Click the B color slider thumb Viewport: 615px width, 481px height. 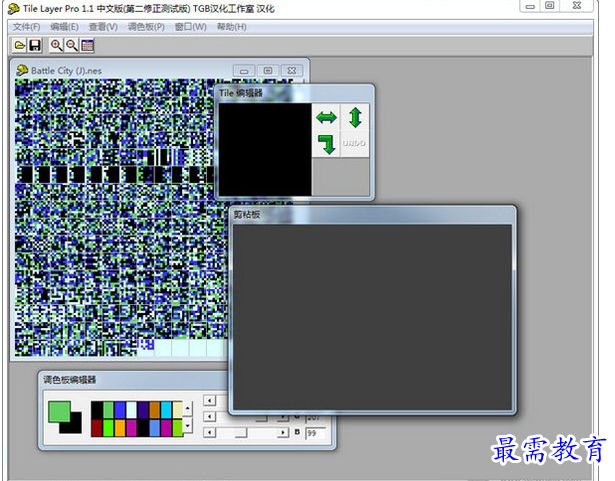pyautogui.click(x=241, y=432)
